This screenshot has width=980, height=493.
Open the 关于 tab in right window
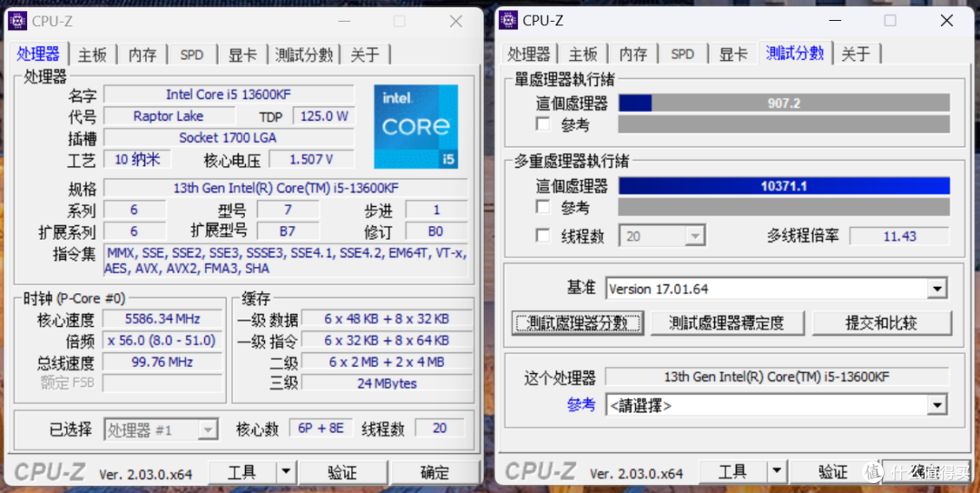(x=856, y=55)
